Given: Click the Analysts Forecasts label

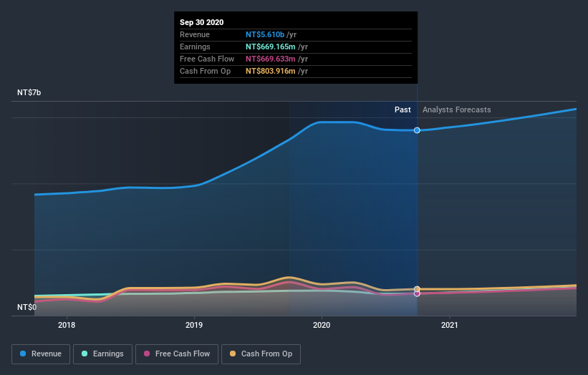Looking at the screenshot, I should pyautogui.click(x=457, y=109).
